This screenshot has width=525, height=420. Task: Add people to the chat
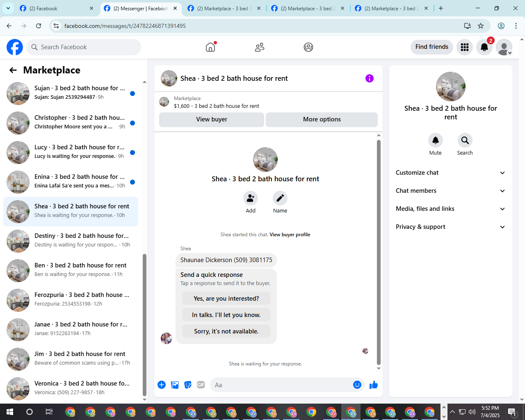(x=251, y=198)
